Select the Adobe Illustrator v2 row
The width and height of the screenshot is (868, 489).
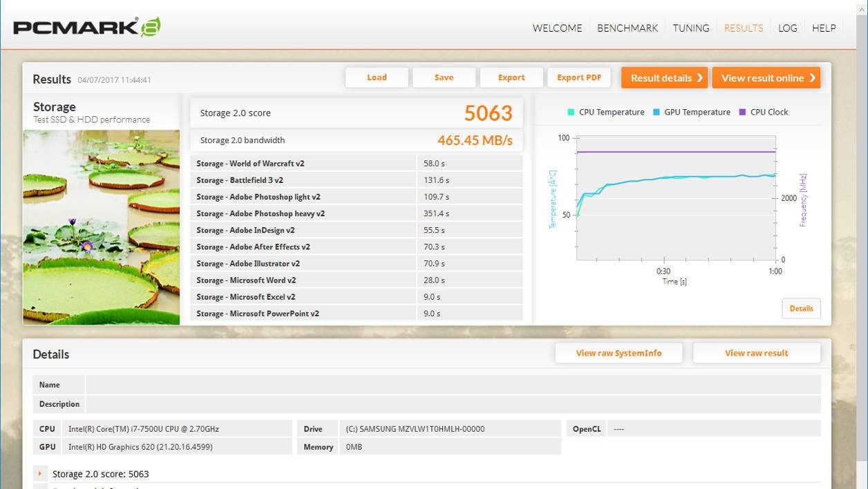pyautogui.click(x=357, y=263)
